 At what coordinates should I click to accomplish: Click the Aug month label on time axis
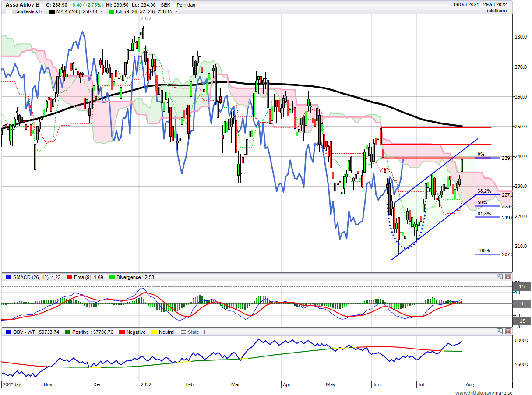point(469,384)
